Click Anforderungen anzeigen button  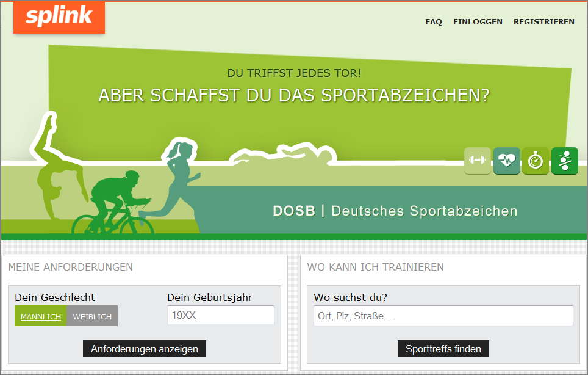[145, 349]
